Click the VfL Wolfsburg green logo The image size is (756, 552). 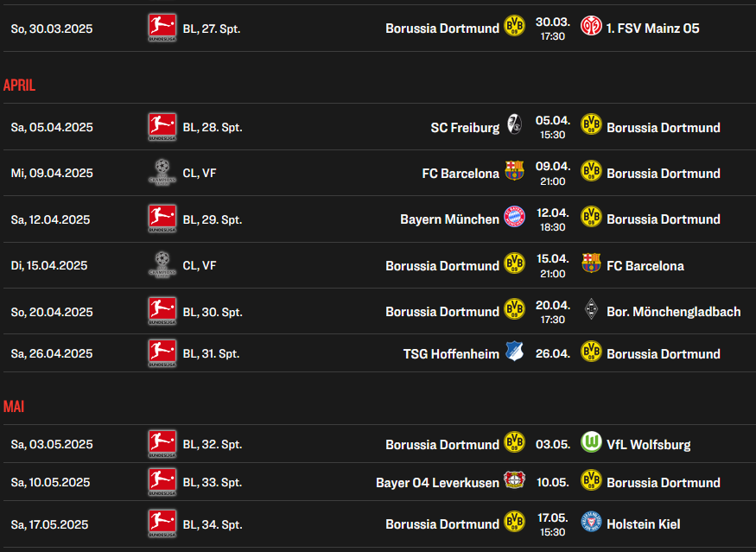pos(591,441)
